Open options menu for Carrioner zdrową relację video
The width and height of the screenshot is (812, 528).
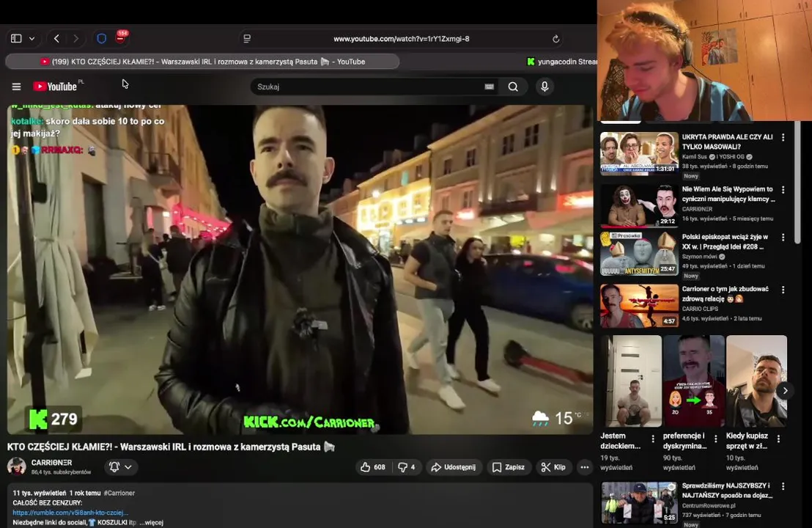783,290
